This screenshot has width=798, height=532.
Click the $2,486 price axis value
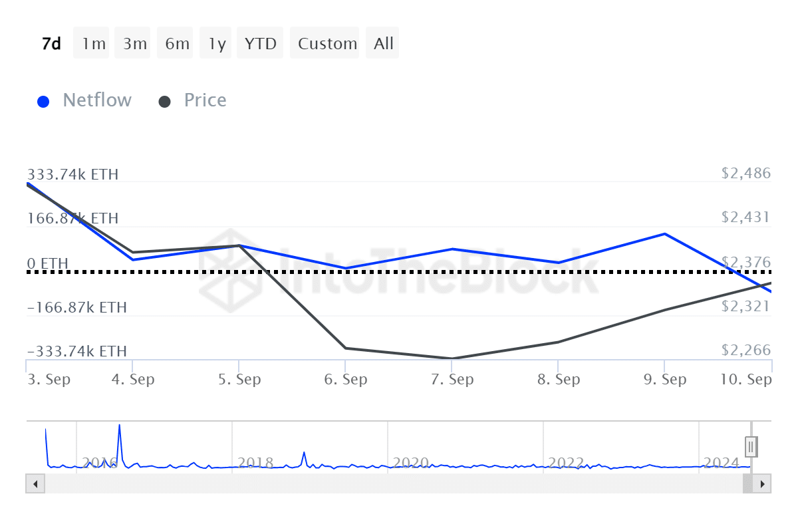pyautogui.click(x=746, y=174)
